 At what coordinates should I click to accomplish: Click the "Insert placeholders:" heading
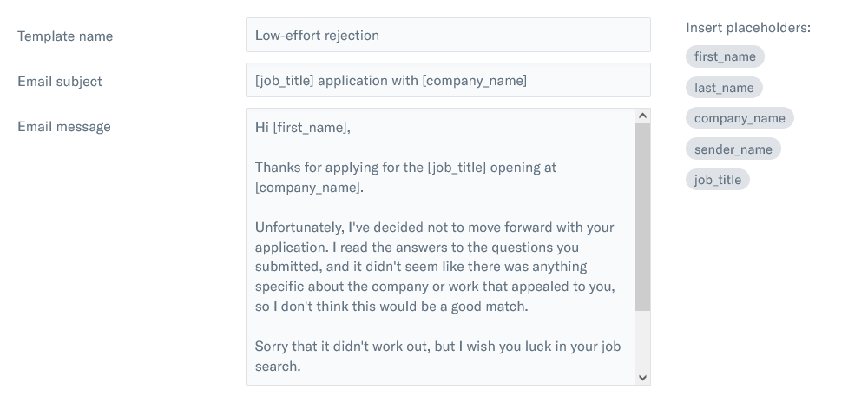pos(747,28)
